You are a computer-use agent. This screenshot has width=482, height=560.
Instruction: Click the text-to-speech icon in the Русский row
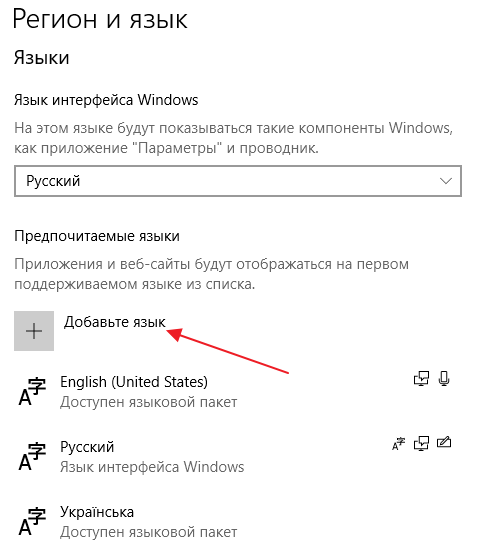point(421,444)
